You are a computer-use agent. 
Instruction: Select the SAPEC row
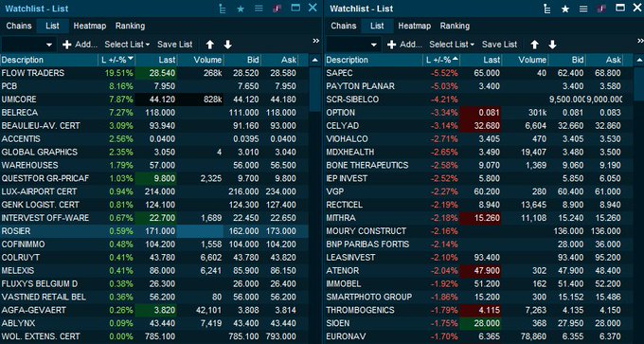pyautogui.click(x=479, y=73)
